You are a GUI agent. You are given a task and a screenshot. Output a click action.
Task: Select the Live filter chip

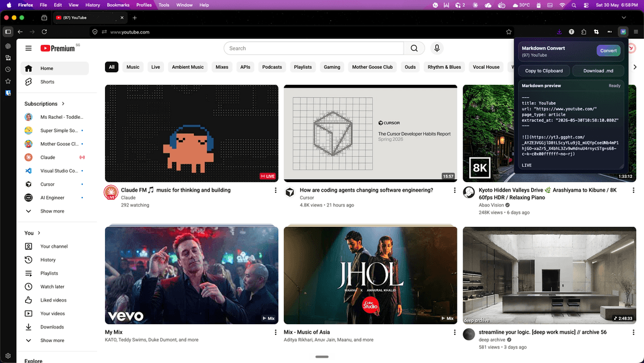(x=156, y=67)
